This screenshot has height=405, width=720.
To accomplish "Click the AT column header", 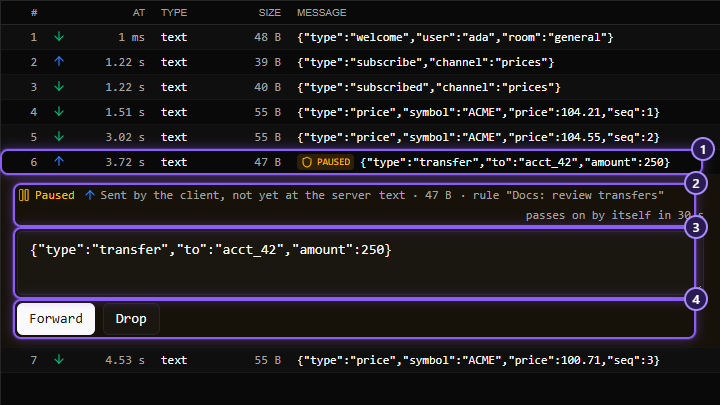I will 139,13.
